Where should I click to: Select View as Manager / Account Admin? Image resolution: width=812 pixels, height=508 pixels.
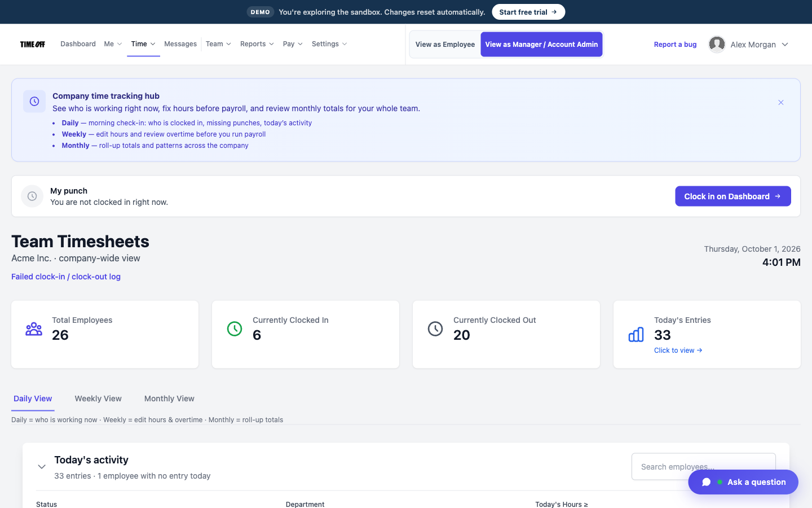pos(541,45)
